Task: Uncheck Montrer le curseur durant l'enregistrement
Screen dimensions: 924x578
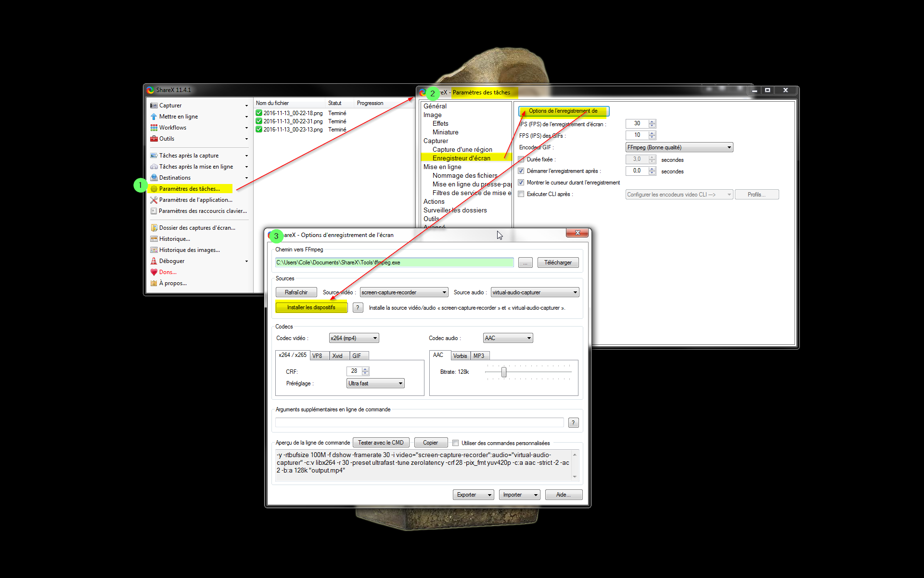Action: [521, 183]
